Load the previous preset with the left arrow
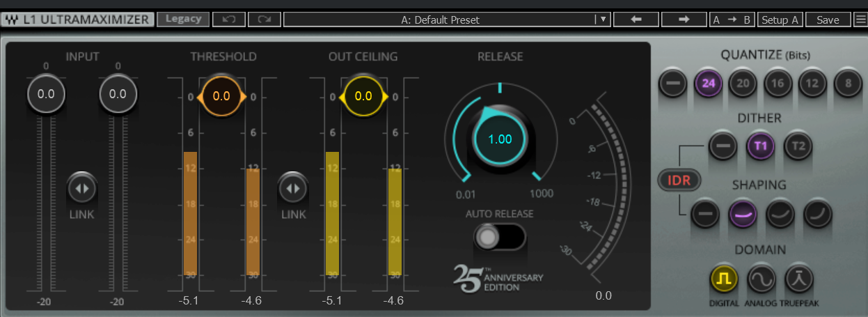 [x=635, y=20]
